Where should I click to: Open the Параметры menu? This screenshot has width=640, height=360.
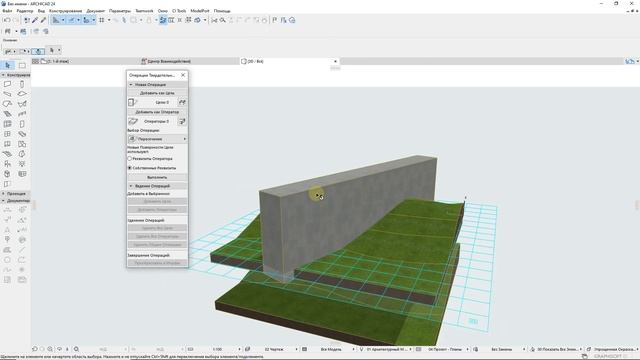pos(120,11)
